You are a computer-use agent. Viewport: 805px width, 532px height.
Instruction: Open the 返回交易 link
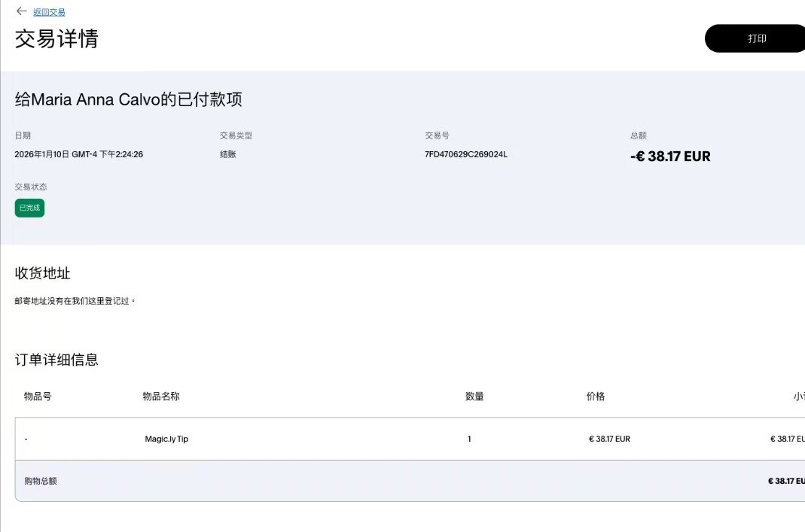tap(49, 12)
